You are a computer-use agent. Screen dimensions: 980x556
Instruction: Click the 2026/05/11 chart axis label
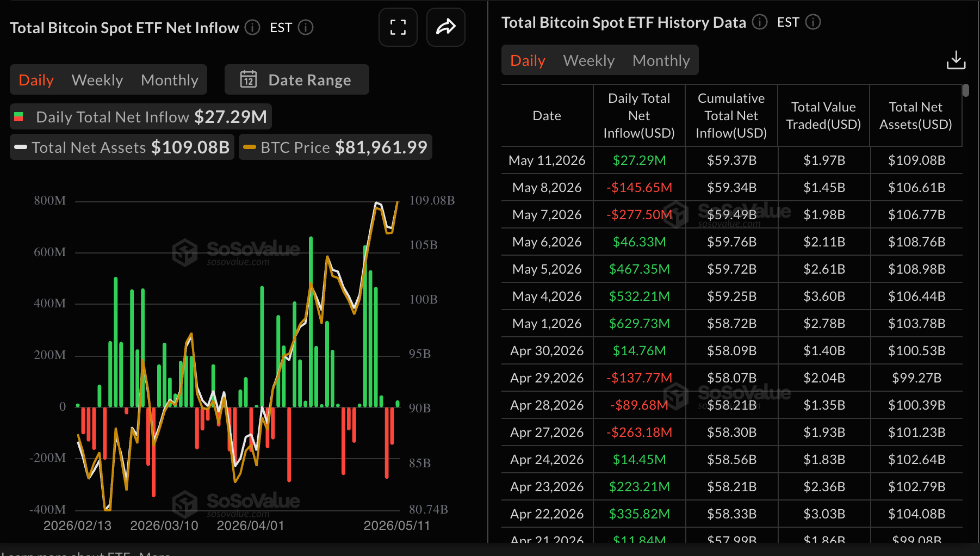[x=396, y=526]
